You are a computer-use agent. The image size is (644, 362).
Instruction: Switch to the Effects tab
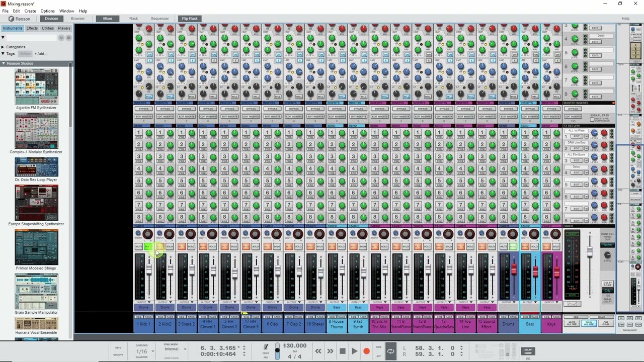(x=32, y=28)
